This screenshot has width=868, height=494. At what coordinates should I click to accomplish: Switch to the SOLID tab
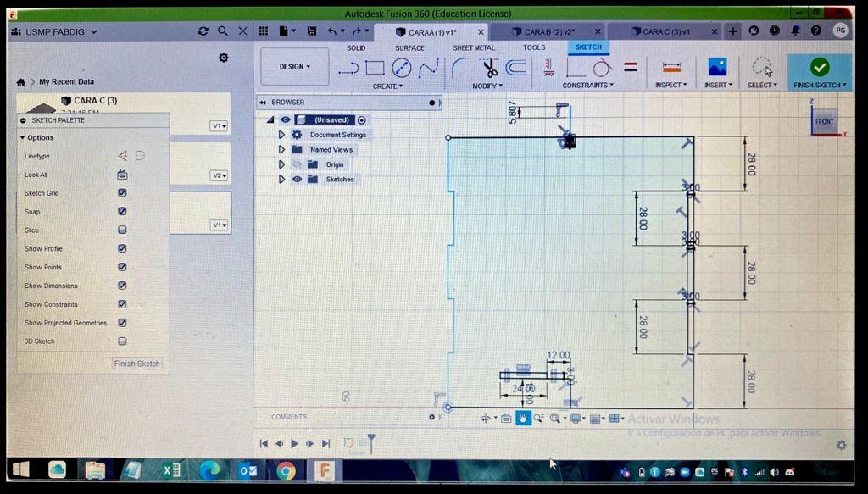[x=356, y=48]
